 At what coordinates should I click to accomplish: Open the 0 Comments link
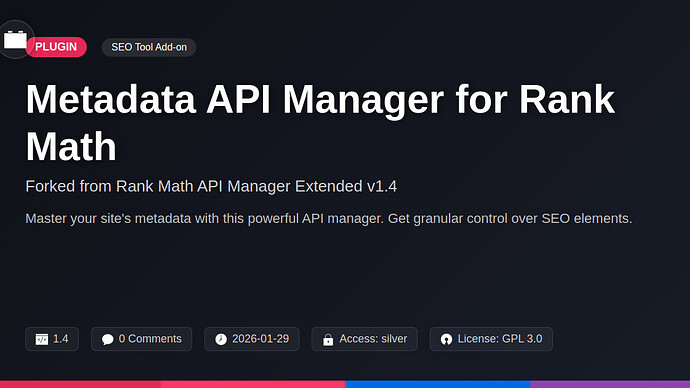(x=150, y=339)
